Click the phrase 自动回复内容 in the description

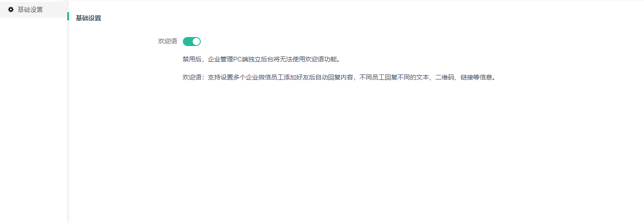pyautogui.click(x=333, y=77)
